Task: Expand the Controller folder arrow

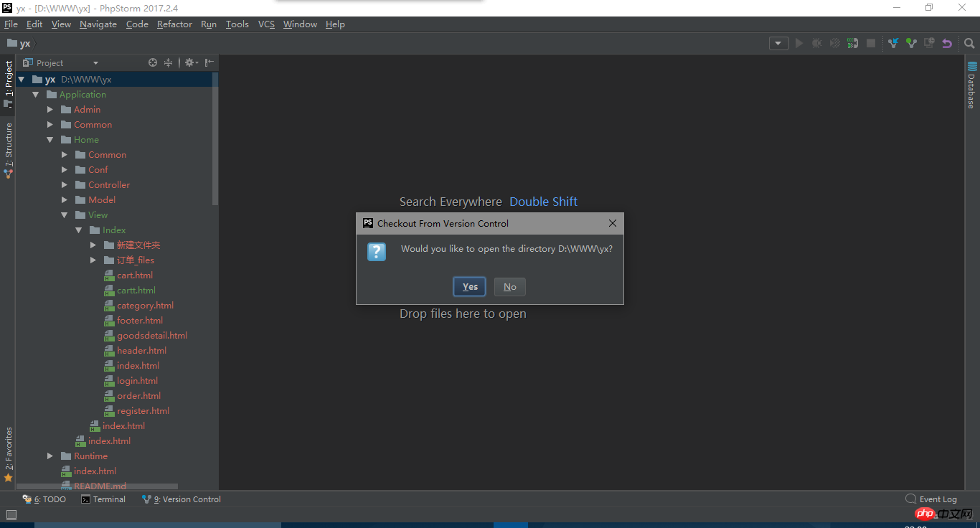Action: click(65, 185)
